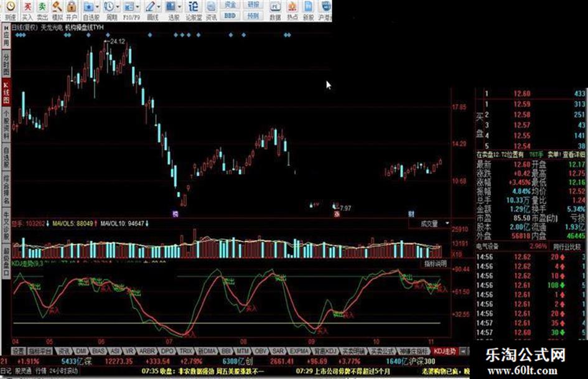This screenshot has width=588, height=379.
Task: Click the 研报 research report button
Action: (x=253, y=5)
